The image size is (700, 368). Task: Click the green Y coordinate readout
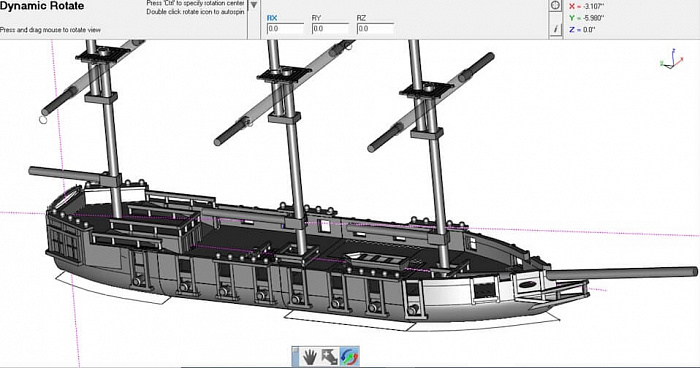pyautogui.click(x=587, y=18)
